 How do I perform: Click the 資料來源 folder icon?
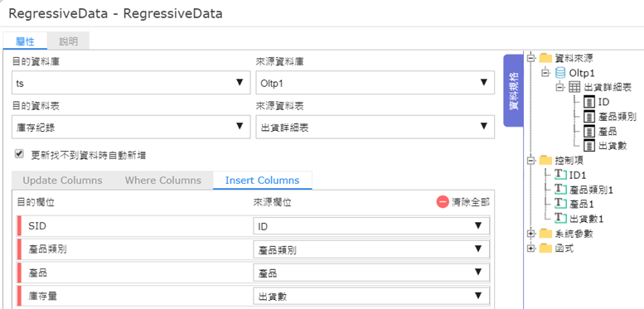(545, 58)
